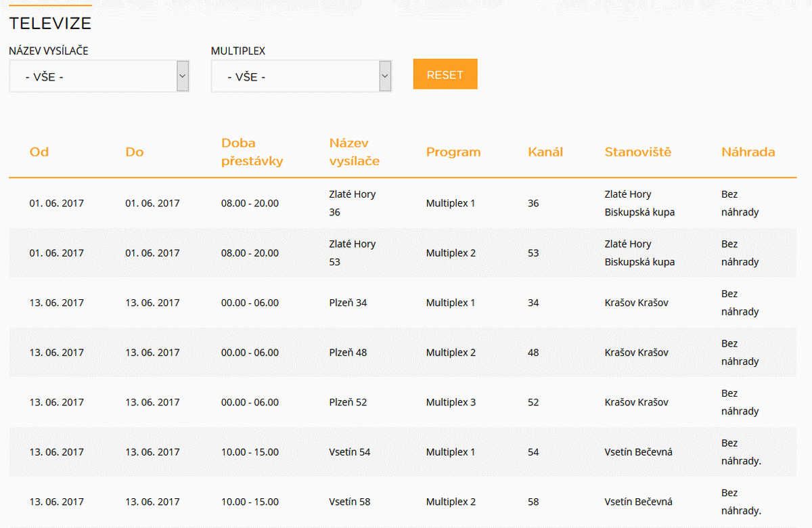Screen dimensions: 812x528
Task: Click the Vsetín 54 table entry
Action: (349, 452)
